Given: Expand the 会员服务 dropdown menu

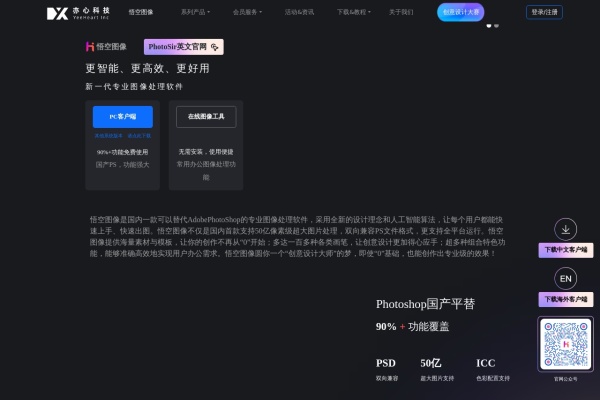Looking at the screenshot, I should pyautogui.click(x=247, y=12).
